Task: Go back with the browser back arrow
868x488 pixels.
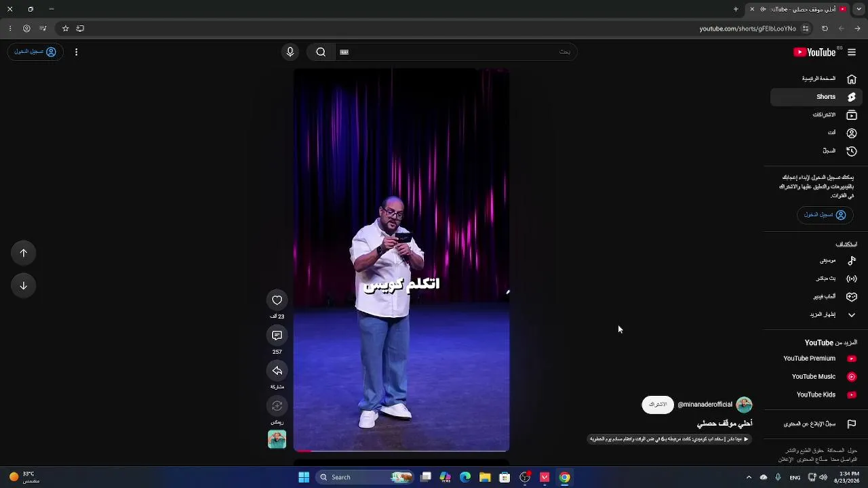Action: (x=858, y=28)
